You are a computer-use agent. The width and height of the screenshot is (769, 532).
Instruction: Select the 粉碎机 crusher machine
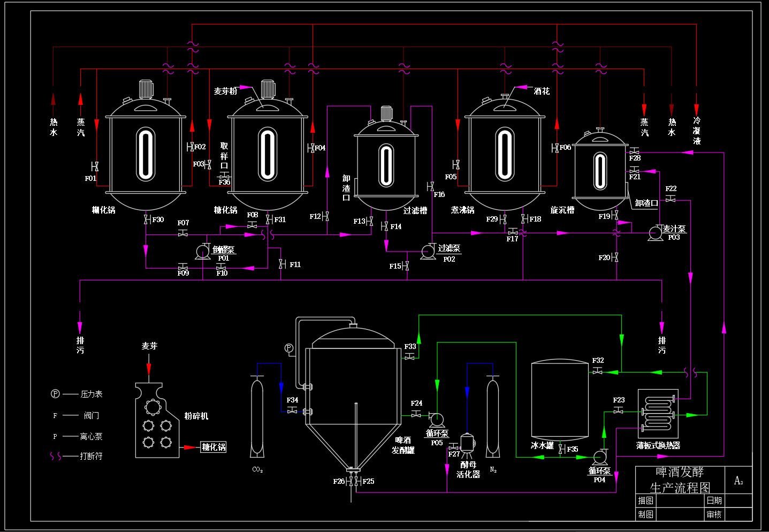pyautogui.click(x=157, y=420)
